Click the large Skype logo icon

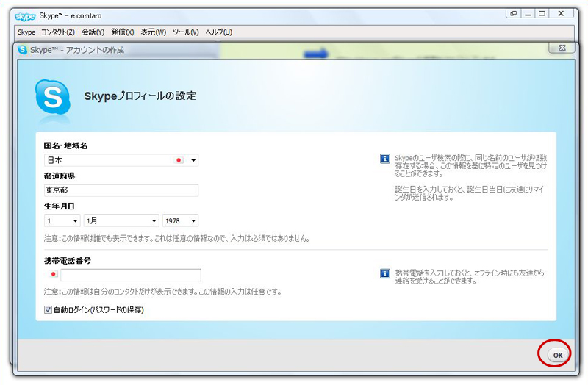(x=53, y=96)
